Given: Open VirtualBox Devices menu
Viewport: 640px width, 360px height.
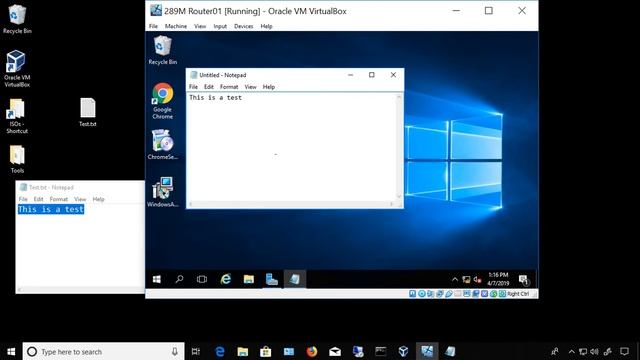Looking at the screenshot, I should pyautogui.click(x=244, y=26).
